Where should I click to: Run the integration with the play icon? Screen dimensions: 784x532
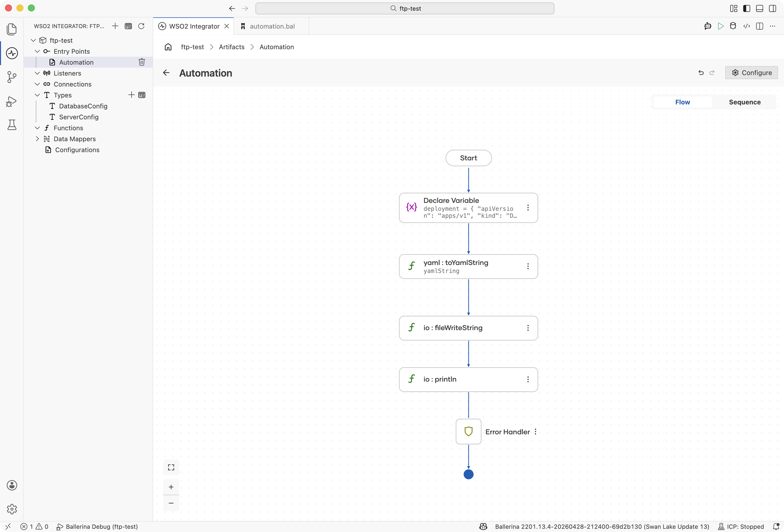[721, 26]
